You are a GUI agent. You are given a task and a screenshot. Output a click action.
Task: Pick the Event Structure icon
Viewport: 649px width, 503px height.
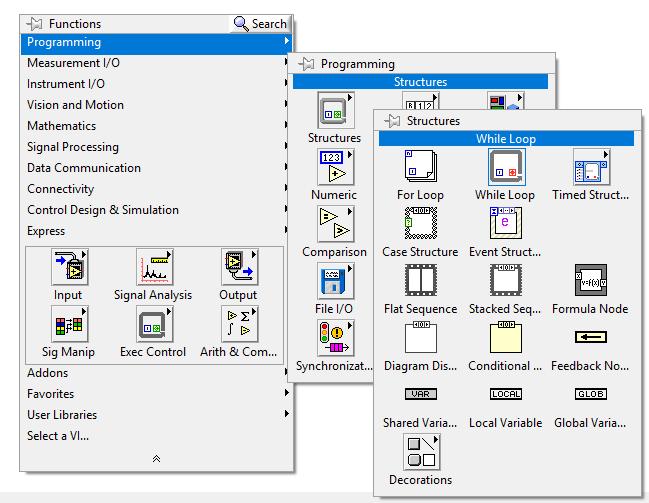click(x=506, y=223)
